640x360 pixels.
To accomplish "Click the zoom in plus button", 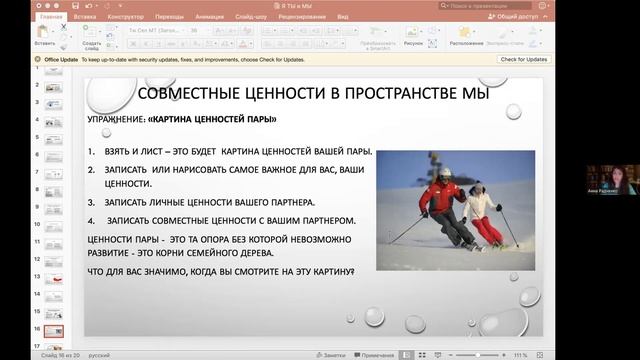I will [504, 355].
